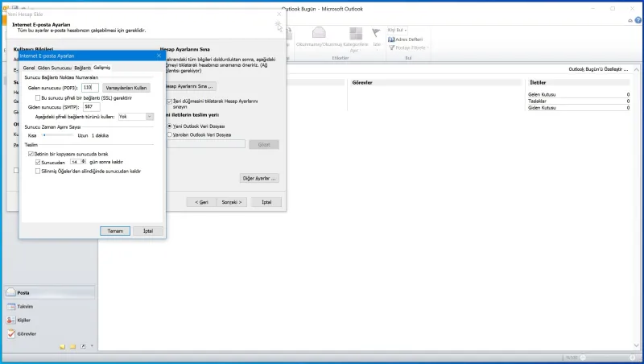
Task: Open the Posta mail view in navigation pane
Action: 49,292
